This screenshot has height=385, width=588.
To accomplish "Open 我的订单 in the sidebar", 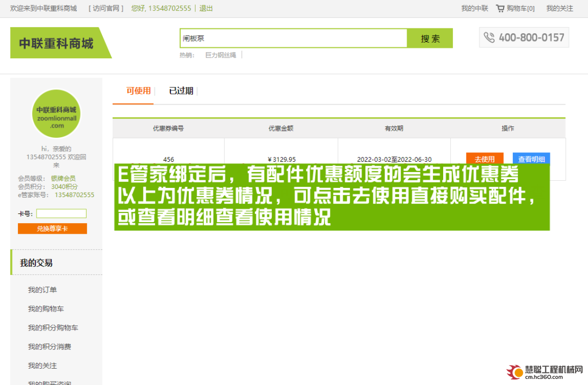I will click(x=42, y=290).
